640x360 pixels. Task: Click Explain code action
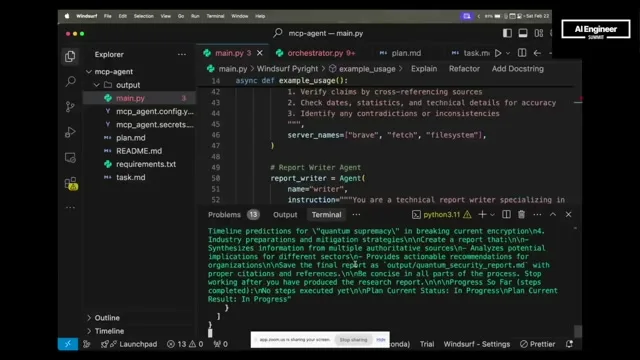[424, 69]
